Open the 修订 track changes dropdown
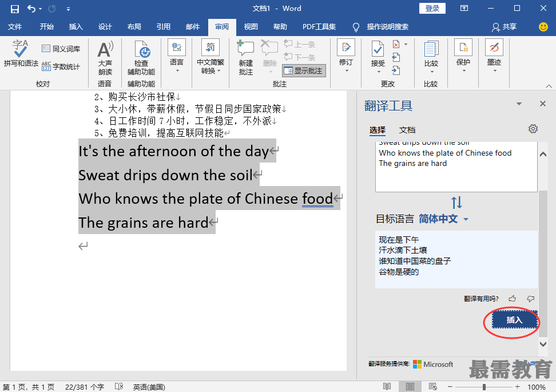The height and width of the screenshot is (392, 556). pos(346,57)
